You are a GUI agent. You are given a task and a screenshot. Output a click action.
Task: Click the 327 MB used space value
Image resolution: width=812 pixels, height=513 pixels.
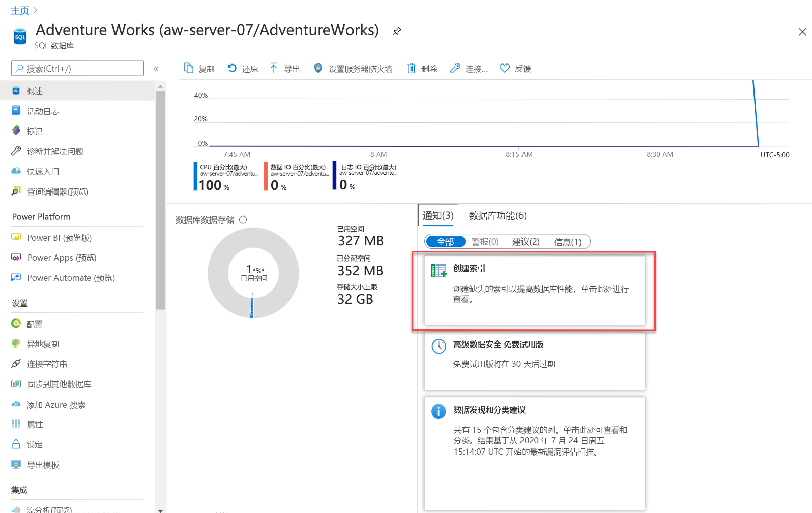click(361, 240)
